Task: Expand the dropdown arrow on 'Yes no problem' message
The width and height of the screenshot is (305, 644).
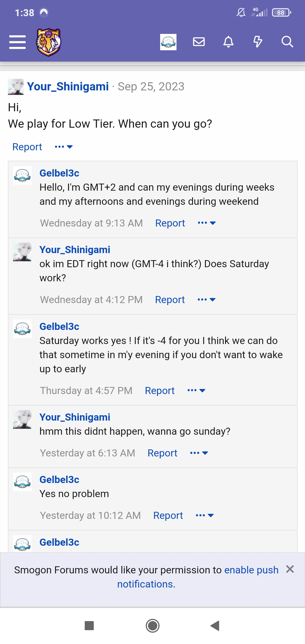Action: point(204,515)
